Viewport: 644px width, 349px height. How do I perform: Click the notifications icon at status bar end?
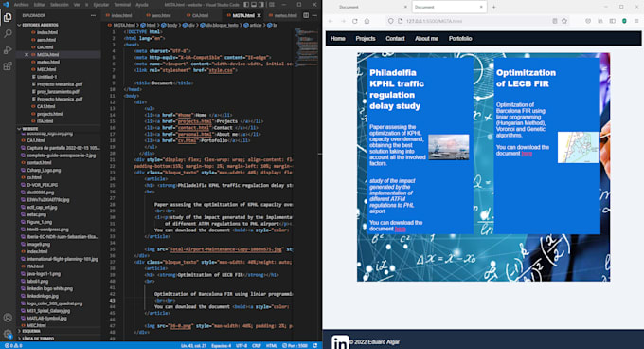tap(315, 346)
